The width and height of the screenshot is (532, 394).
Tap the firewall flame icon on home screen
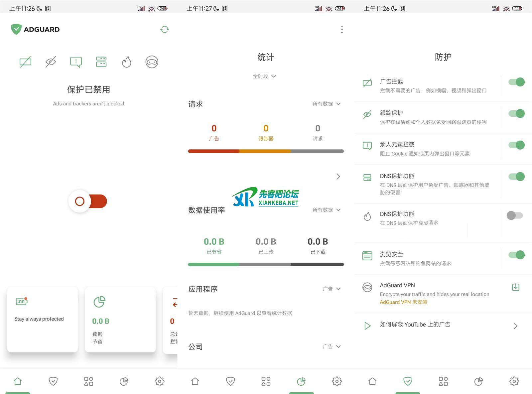126,62
